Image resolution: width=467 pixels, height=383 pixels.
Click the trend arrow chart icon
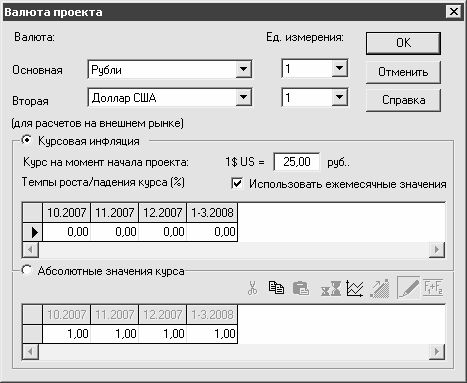pos(380,288)
